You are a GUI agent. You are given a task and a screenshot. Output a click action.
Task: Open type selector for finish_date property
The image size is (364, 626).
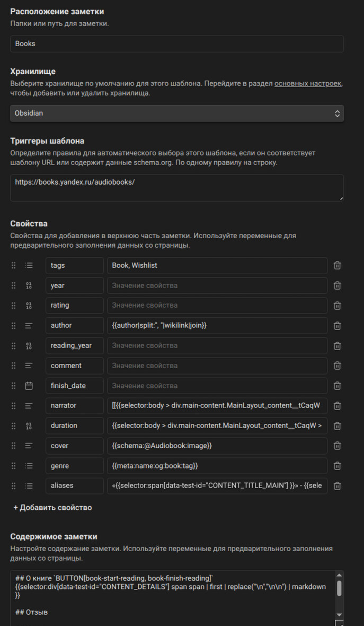coord(29,386)
